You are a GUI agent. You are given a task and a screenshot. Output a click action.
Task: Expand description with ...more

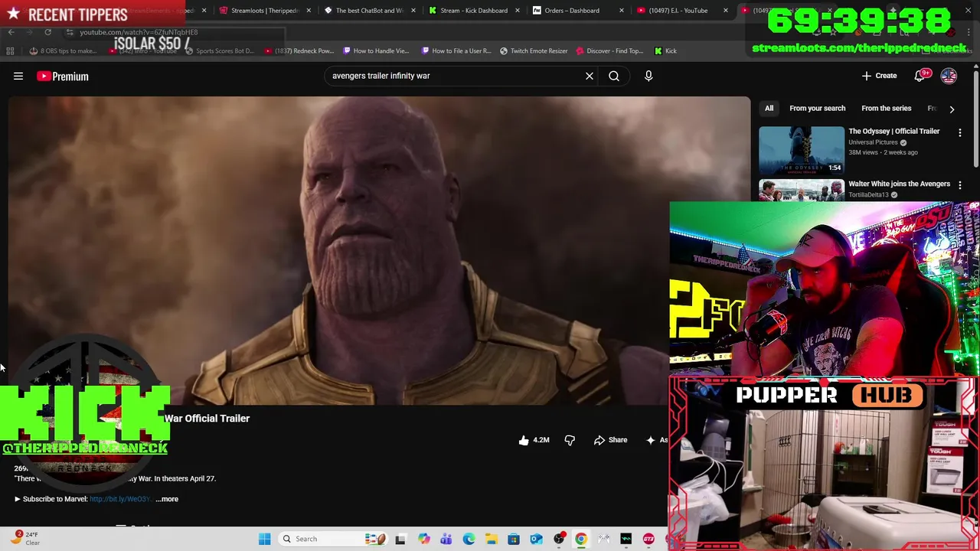(167, 499)
